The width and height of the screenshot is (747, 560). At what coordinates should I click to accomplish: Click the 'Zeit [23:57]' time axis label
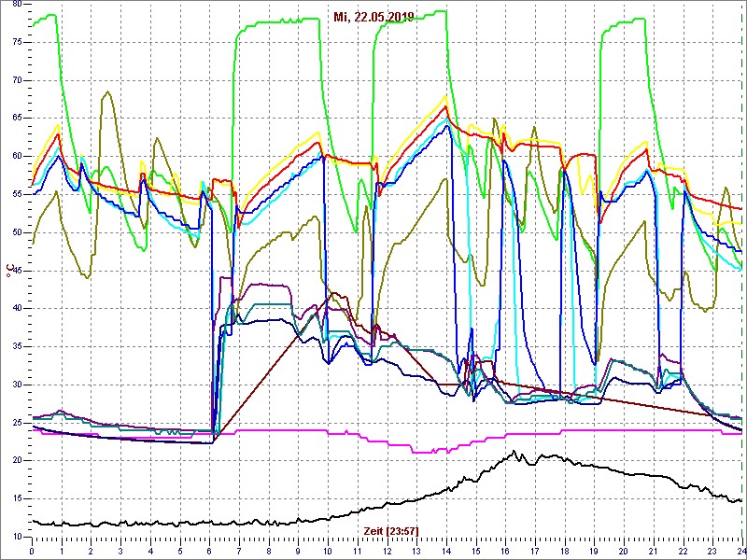[391, 530]
